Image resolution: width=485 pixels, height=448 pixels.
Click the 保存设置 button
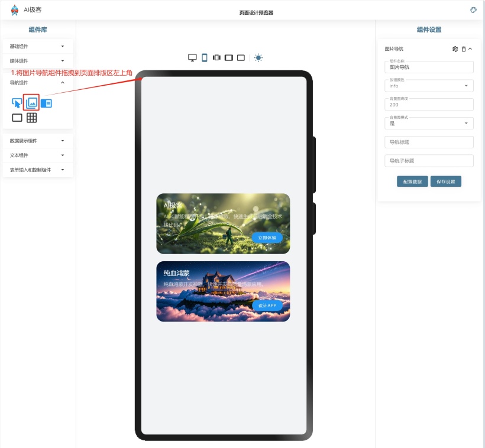coord(445,181)
